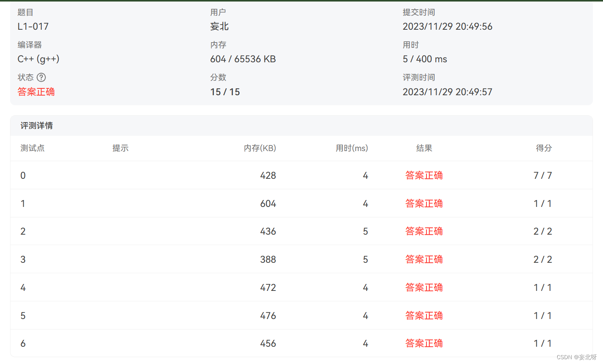Click the 评测详情 section heading
This screenshot has width=603, height=364.
[37, 126]
